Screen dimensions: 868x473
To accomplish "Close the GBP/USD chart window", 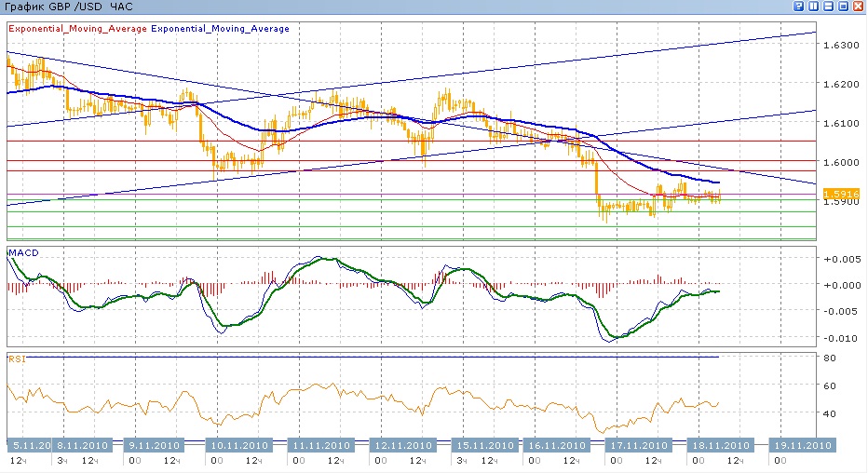I will click(x=859, y=7).
